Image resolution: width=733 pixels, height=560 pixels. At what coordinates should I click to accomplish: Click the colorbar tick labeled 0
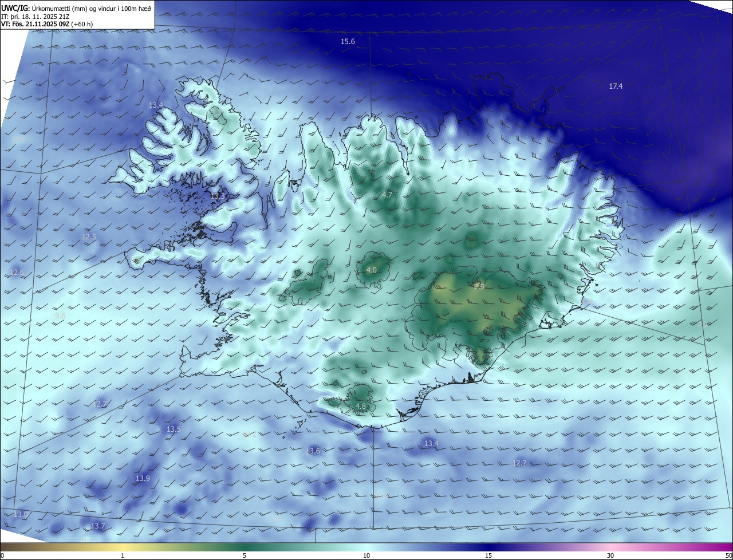coord(2,555)
